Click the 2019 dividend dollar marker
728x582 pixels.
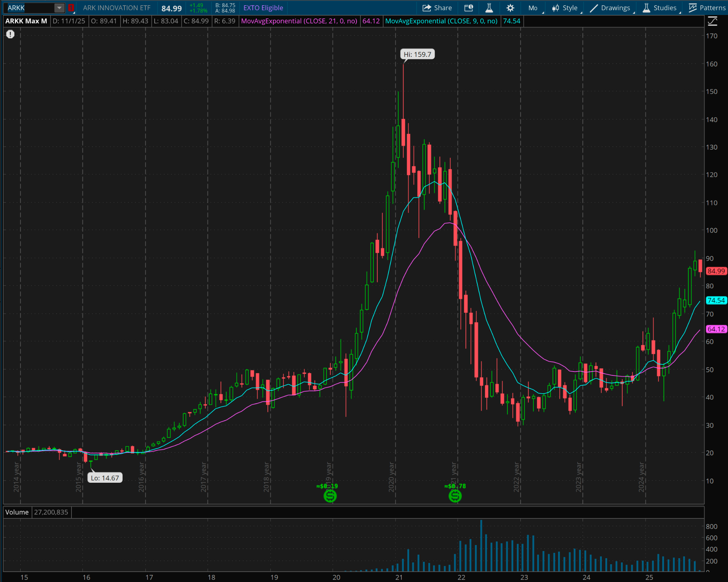coord(330,496)
